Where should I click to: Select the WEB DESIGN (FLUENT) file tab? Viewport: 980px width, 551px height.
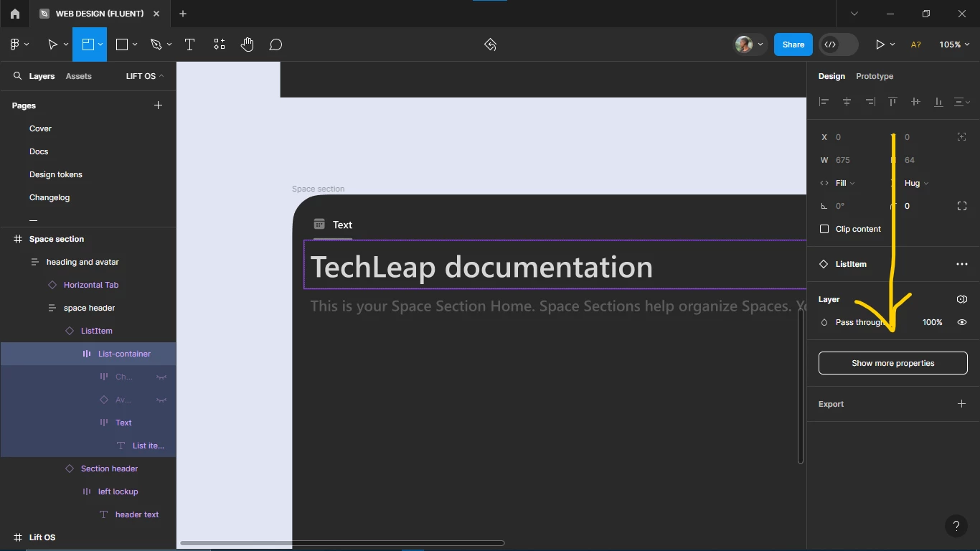99,14
